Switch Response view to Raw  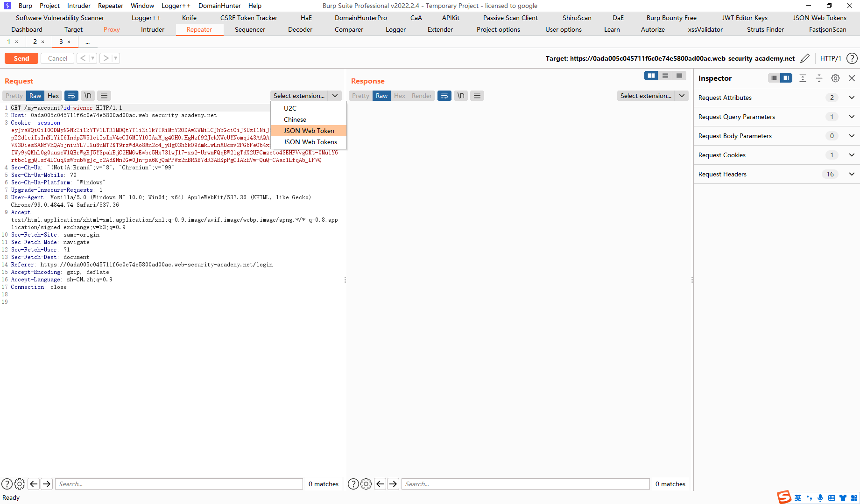(x=382, y=96)
